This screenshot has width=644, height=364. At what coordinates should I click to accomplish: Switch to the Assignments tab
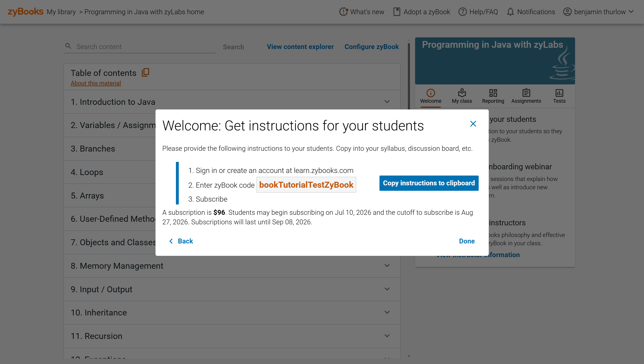point(526,96)
